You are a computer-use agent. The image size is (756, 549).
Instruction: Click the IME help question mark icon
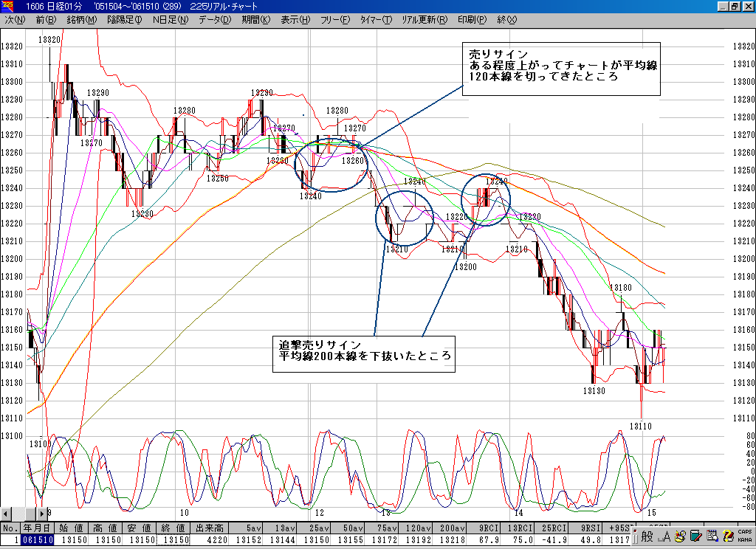coord(728,536)
